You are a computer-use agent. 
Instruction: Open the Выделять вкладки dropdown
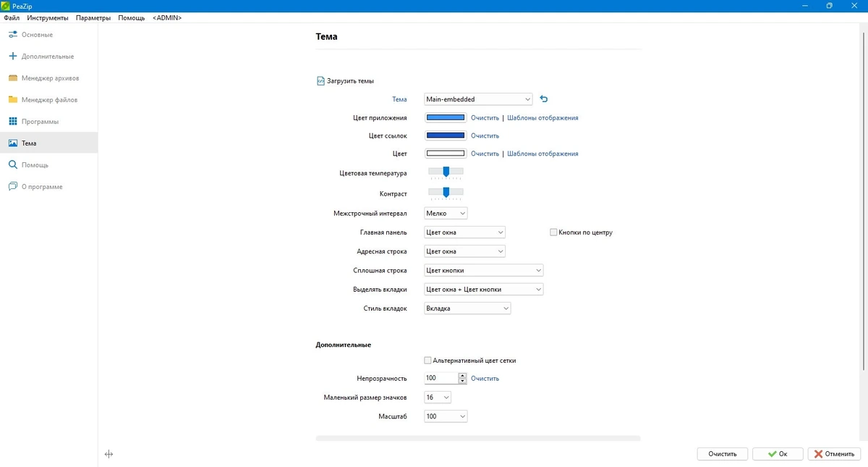[483, 289]
